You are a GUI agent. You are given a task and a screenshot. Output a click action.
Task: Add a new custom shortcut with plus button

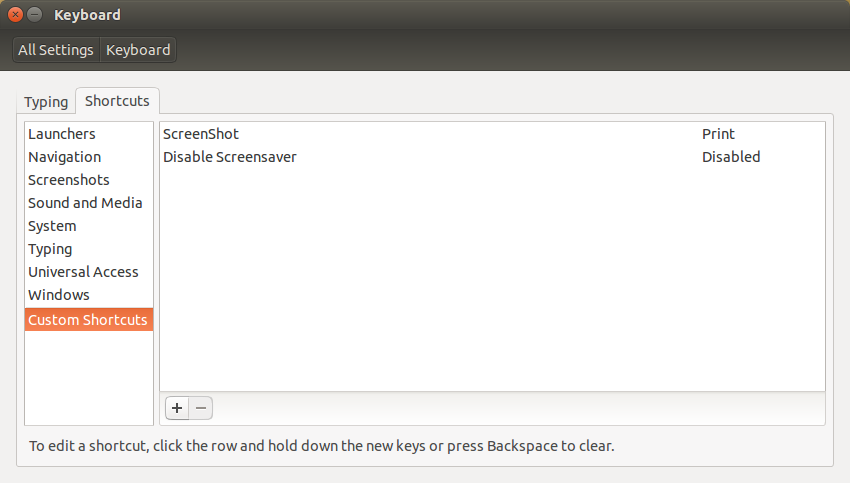tap(177, 408)
